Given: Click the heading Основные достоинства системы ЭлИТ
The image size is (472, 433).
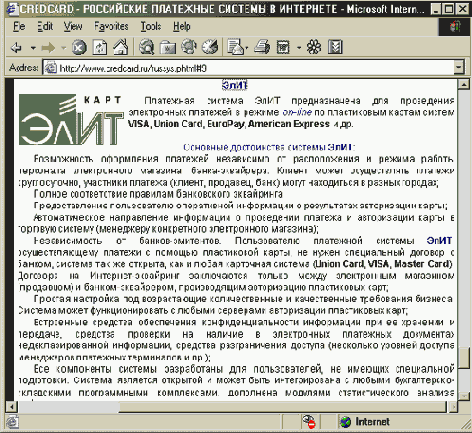Looking at the screenshot, I should coord(269,147).
